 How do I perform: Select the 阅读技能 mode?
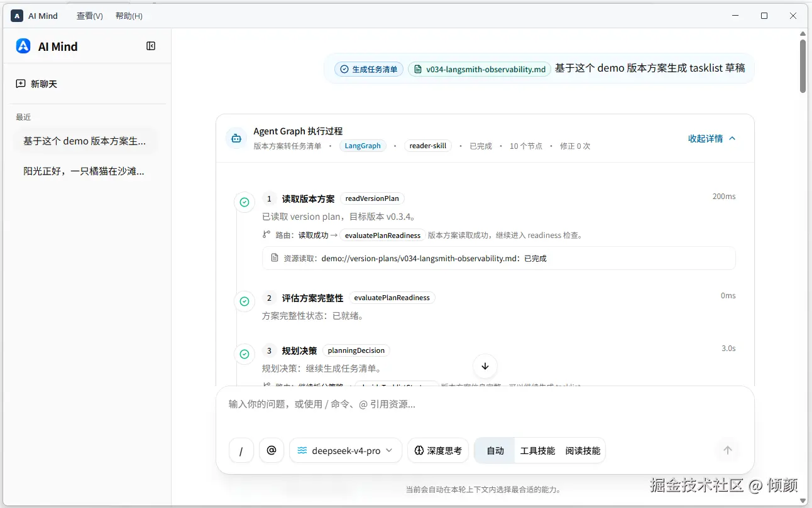coord(583,450)
